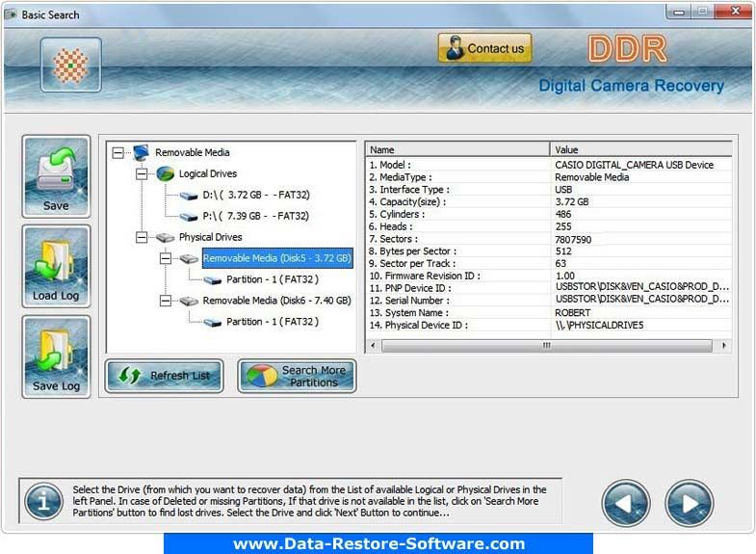Image resolution: width=756 pixels, height=554 pixels.
Task: Collapse the Disk5 removable media node
Action: coord(165,258)
